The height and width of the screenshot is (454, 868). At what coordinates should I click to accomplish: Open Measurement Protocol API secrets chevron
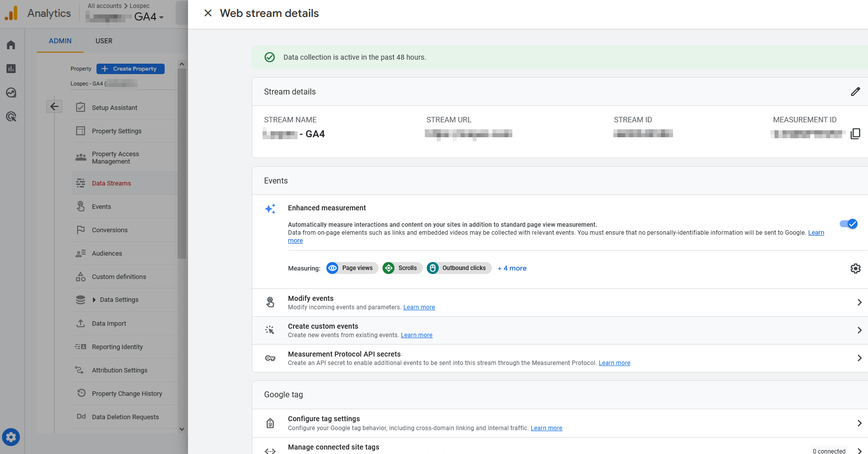pyautogui.click(x=859, y=358)
